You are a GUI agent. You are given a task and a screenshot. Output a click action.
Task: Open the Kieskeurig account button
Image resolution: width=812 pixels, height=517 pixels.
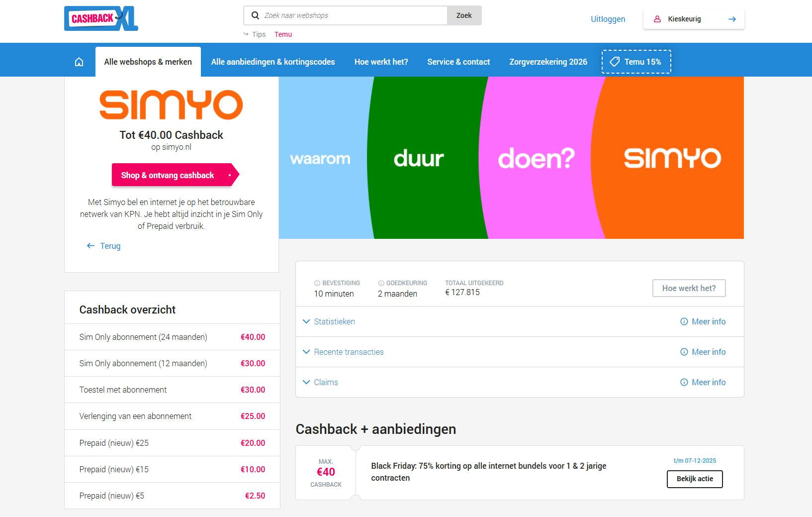point(694,19)
